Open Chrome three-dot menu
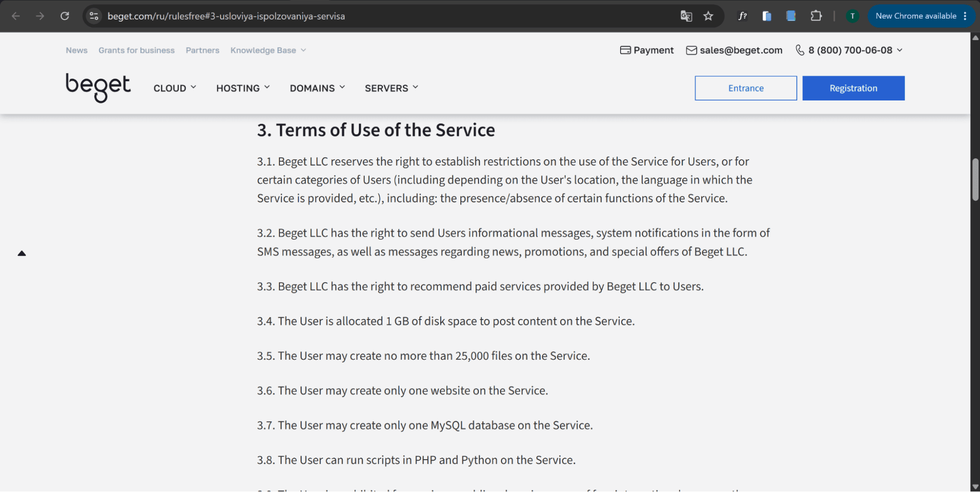Screen dimensions: 980x492 965,16
